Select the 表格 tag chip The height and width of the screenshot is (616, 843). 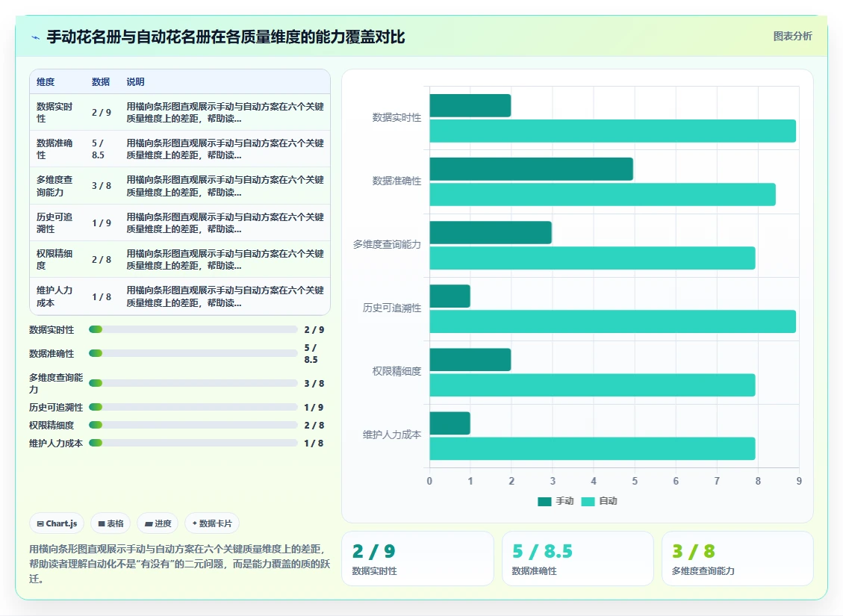click(111, 523)
